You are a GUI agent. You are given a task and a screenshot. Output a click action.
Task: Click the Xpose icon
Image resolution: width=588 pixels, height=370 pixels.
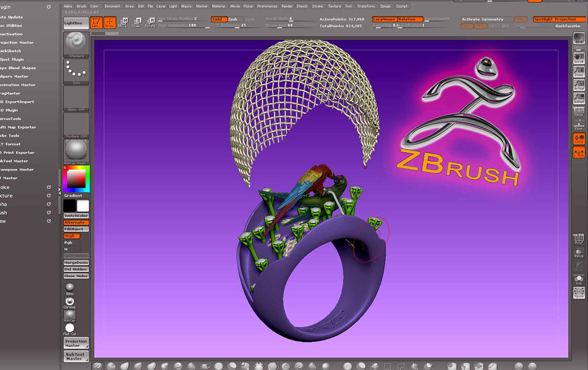point(579,293)
